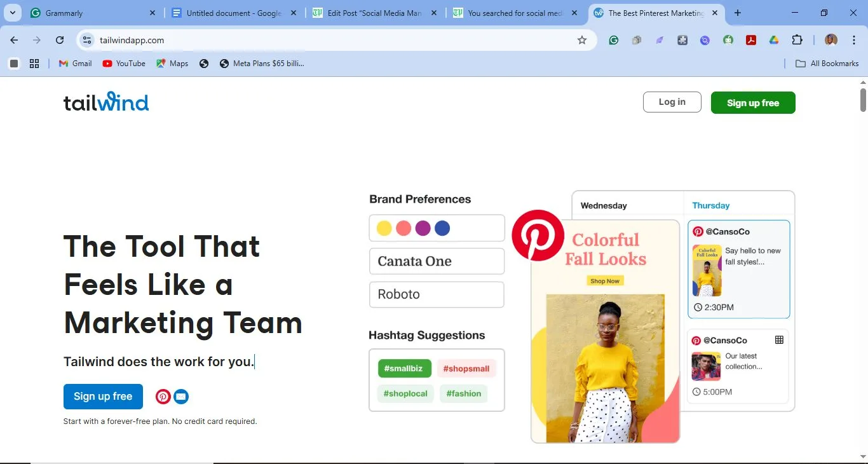The width and height of the screenshot is (868, 464).
Task: Go back to the previous page
Action: (x=14, y=40)
